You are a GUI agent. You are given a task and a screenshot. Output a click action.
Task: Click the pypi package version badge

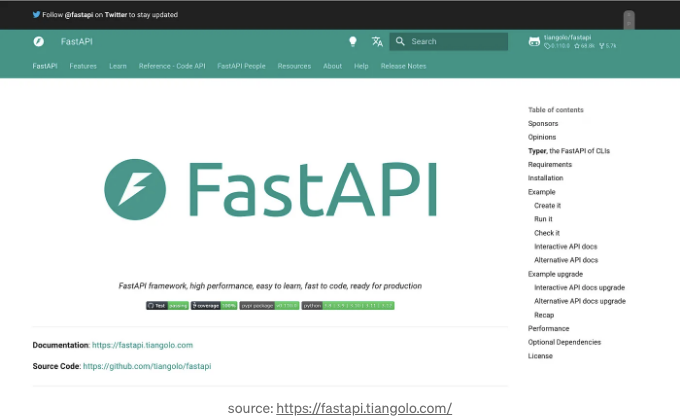269,306
